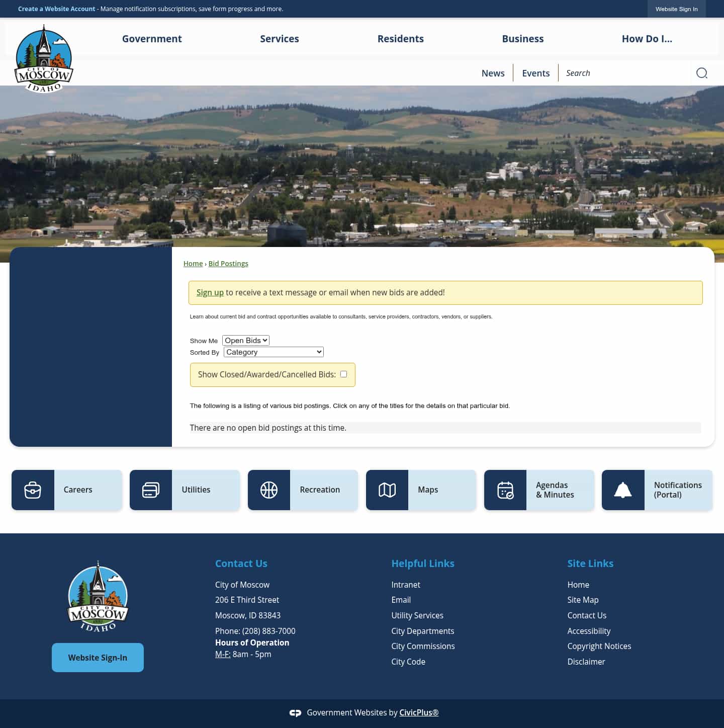Viewport: 724px width, 728px height.
Task: Click the Recreation basketball icon
Action: (269, 490)
